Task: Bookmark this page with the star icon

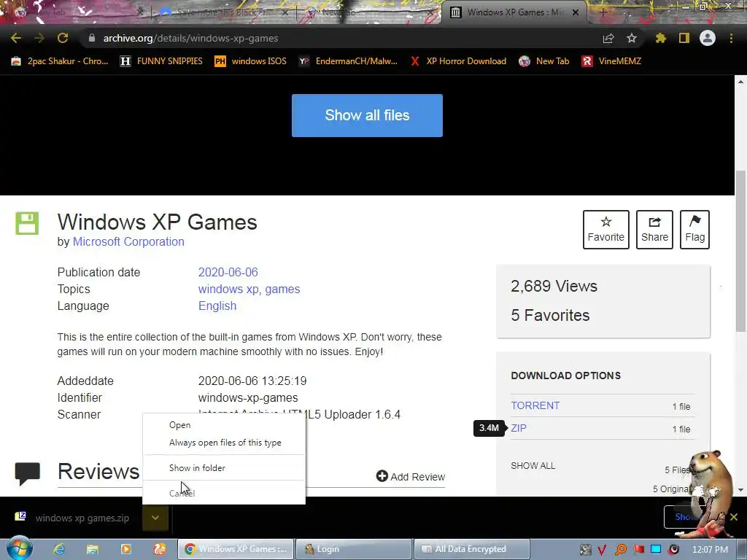Action: click(632, 38)
